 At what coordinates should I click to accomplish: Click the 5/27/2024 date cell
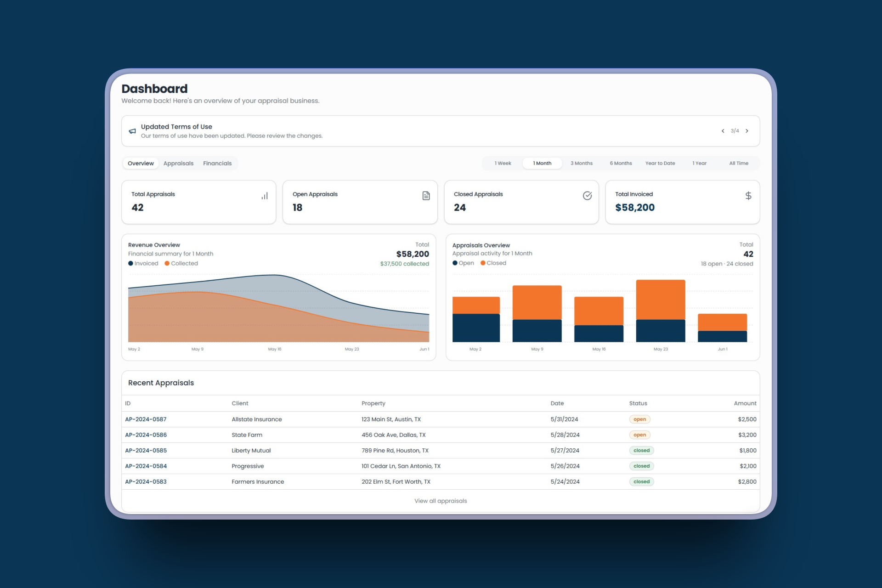tap(565, 450)
